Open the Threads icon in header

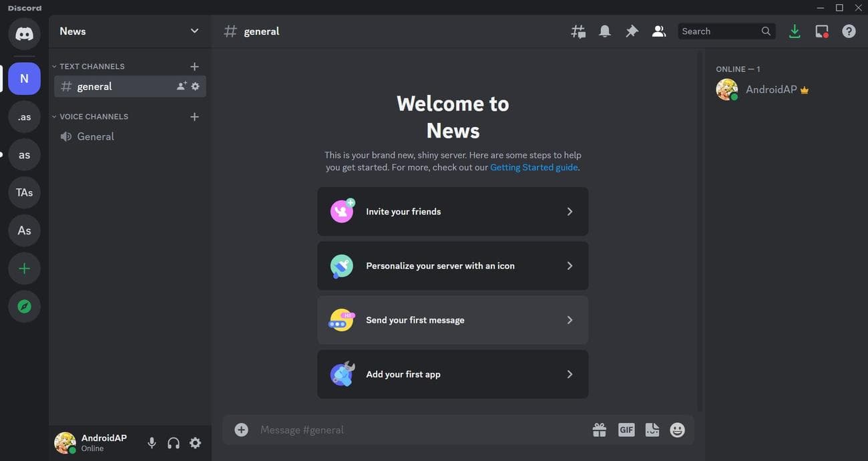click(x=578, y=31)
